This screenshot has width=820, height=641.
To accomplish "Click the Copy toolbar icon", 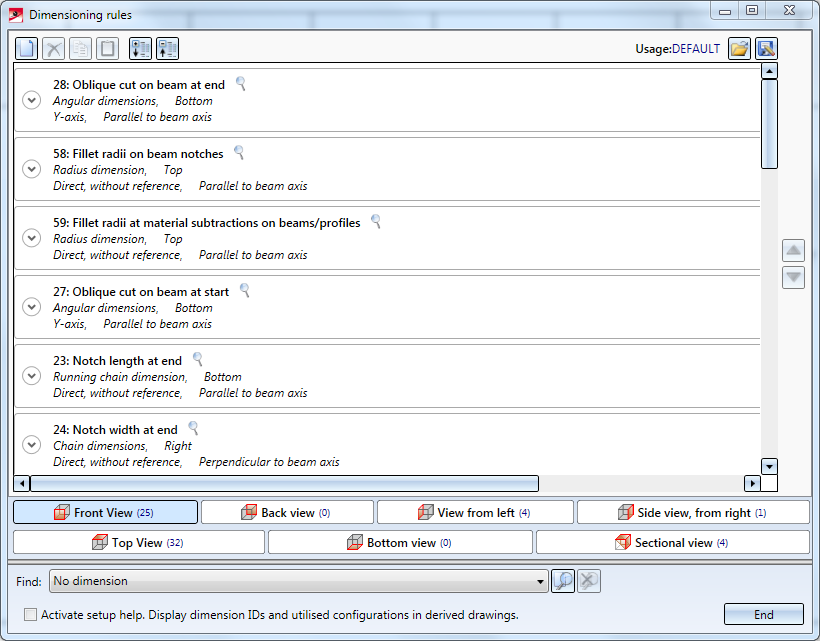I will coord(81,49).
